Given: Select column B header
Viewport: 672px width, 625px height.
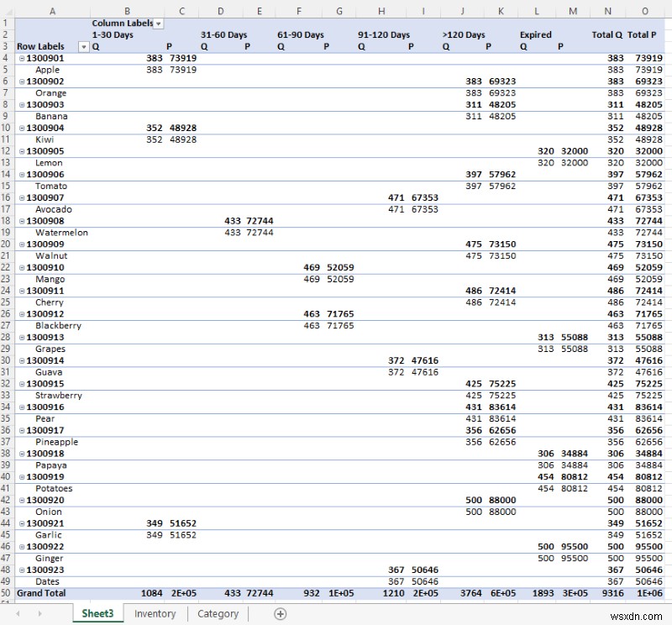Looking at the screenshot, I should [128, 11].
